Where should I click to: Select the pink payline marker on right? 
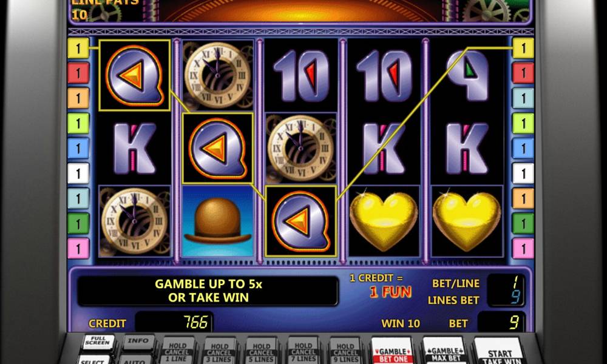pos(523,249)
